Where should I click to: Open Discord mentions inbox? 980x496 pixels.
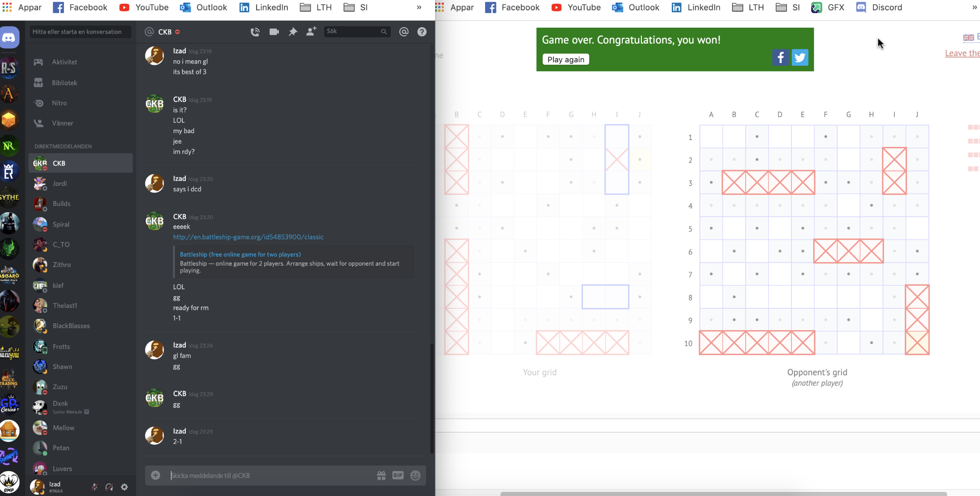point(403,32)
